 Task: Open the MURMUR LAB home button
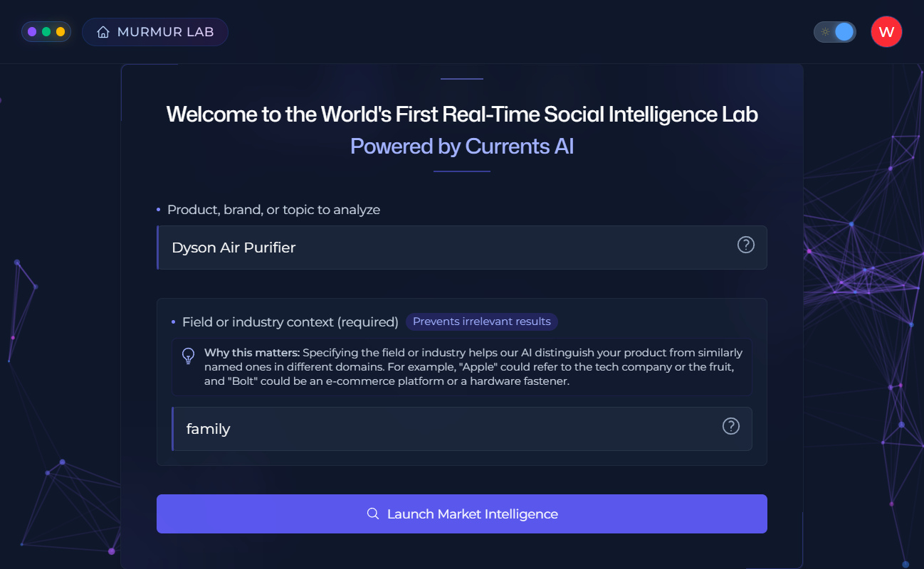155,32
